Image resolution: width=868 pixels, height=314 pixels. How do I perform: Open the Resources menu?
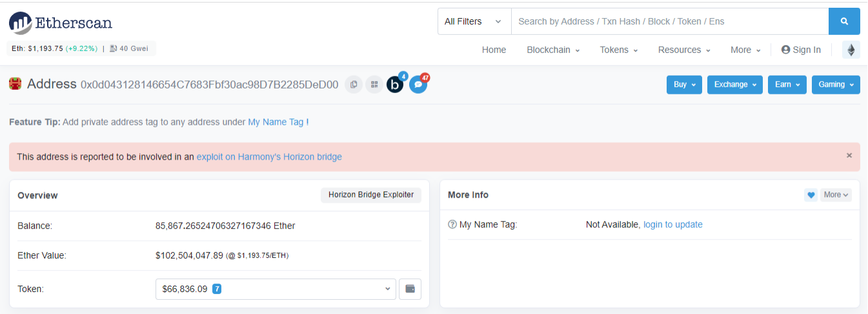click(x=684, y=50)
